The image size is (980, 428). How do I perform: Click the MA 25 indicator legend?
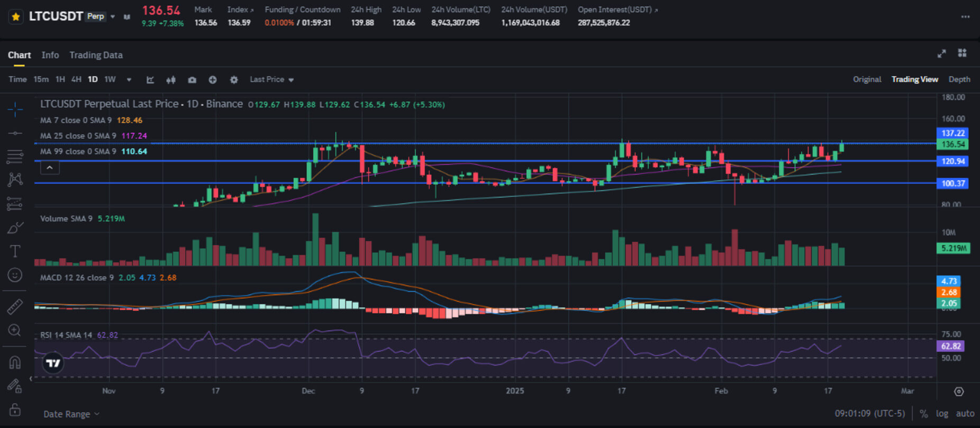click(93, 136)
